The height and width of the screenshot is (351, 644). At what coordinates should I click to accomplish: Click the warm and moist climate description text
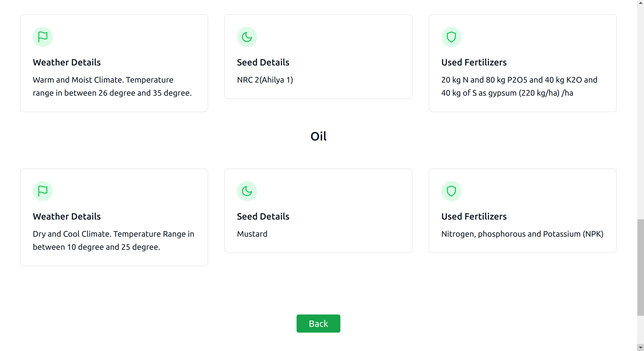[x=112, y=86]
